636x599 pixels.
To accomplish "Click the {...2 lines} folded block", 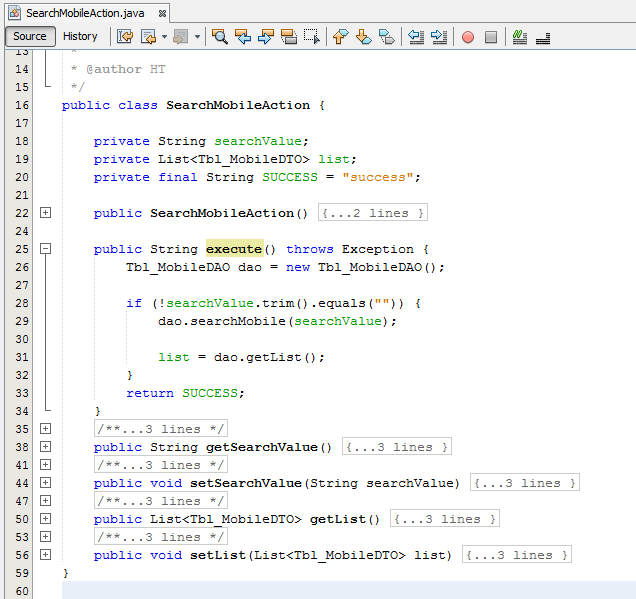I will coord(373,213).
